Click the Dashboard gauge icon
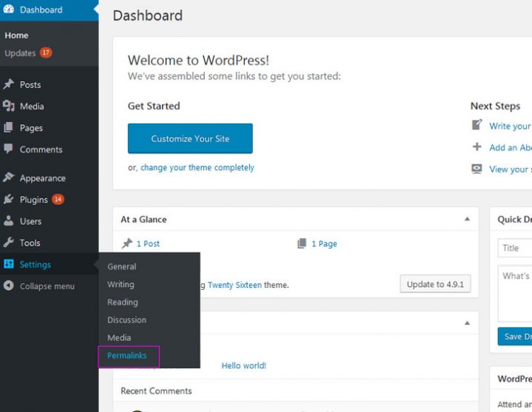Viewport: 532px width, 412px height. point(8,9)
